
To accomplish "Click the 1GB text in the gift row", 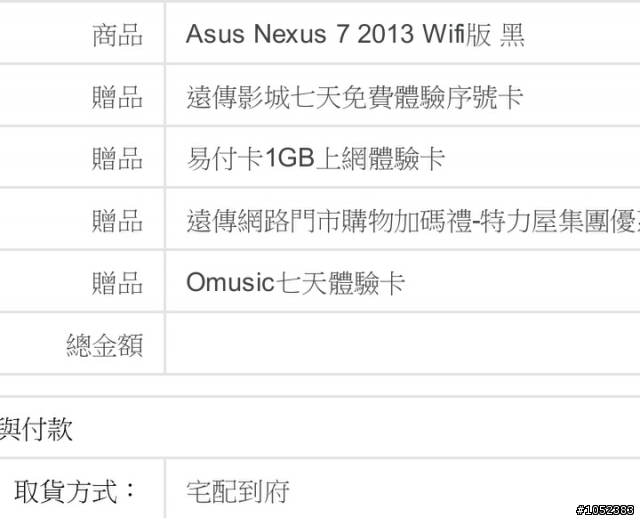I will [x=290, y=158].
